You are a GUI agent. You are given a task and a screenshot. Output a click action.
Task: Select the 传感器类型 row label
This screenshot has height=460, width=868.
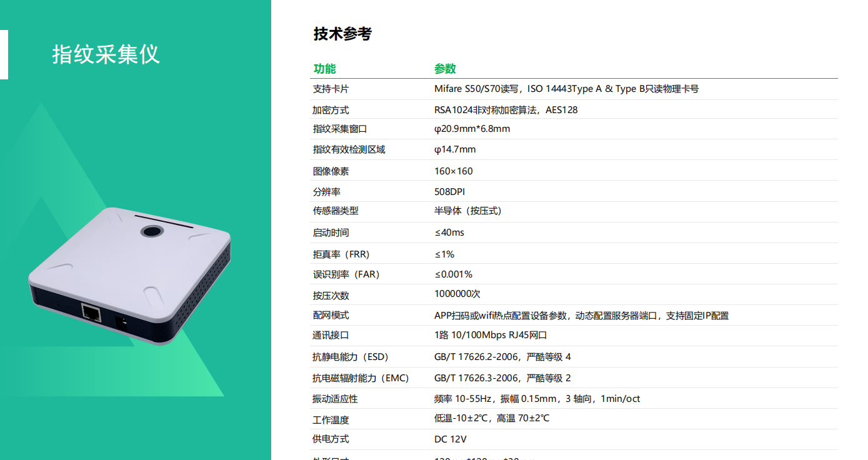tap(336, 211)
